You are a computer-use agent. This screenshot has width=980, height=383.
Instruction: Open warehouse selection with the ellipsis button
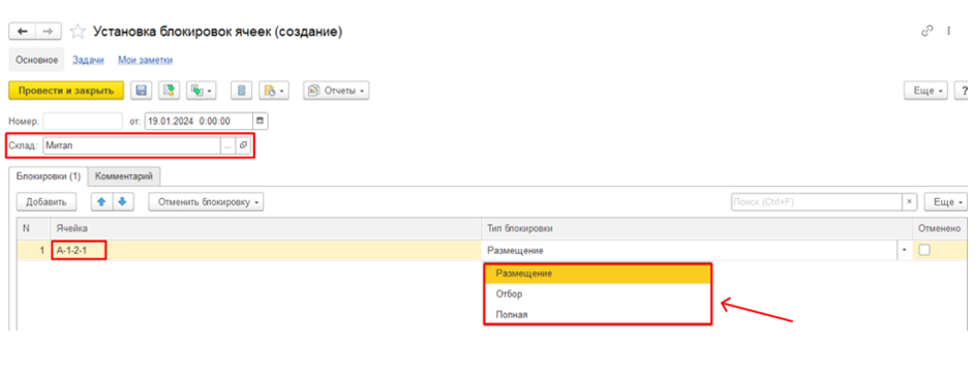coord(227,145)
